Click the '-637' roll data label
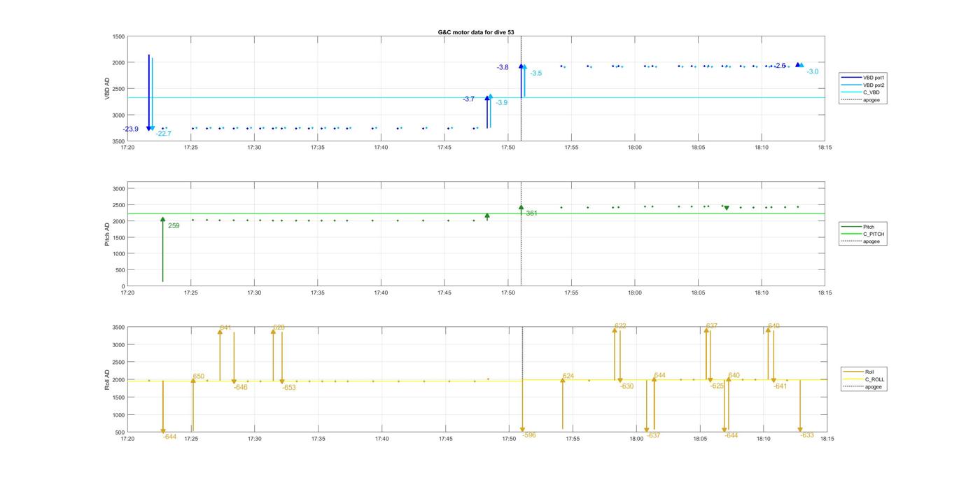Image resolution: width=980 pixels, height=485 pixels. point(654,435)
